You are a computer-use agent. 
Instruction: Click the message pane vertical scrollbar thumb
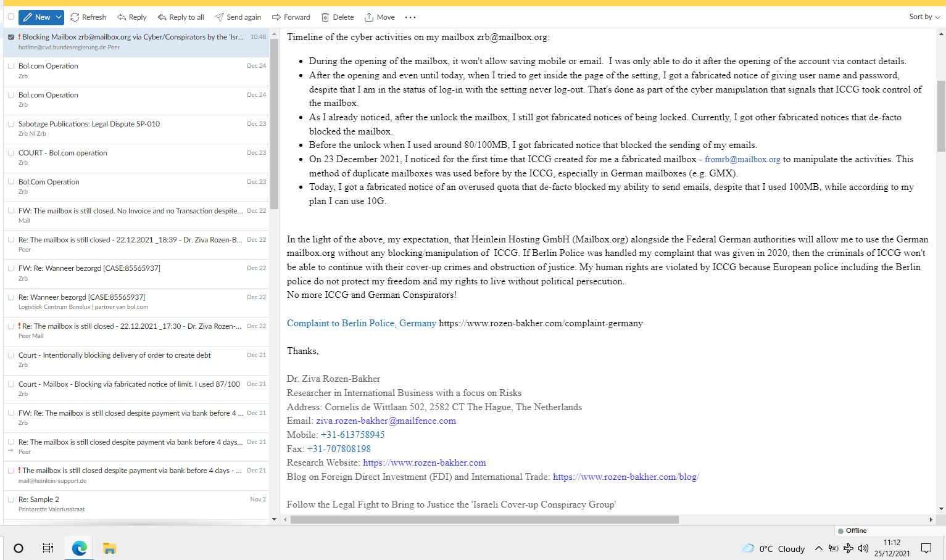tap(941, 116)
